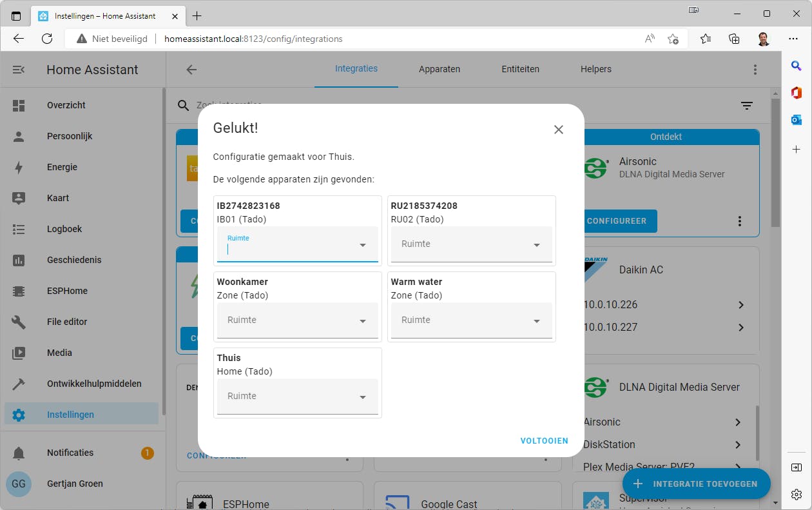
Task: Close the Gelukt! dialog
Action: coord(559,130)
